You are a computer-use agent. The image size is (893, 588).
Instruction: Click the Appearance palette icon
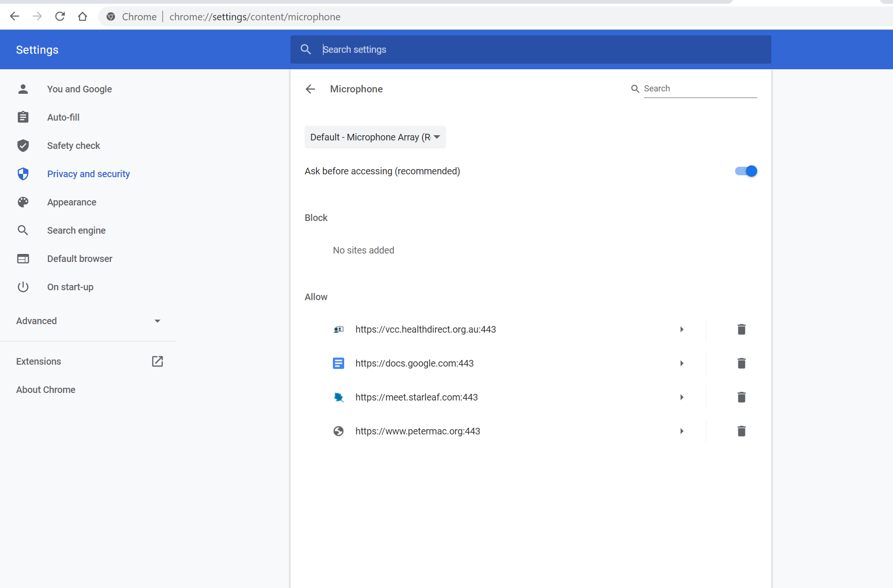click(x=23, y=202)
